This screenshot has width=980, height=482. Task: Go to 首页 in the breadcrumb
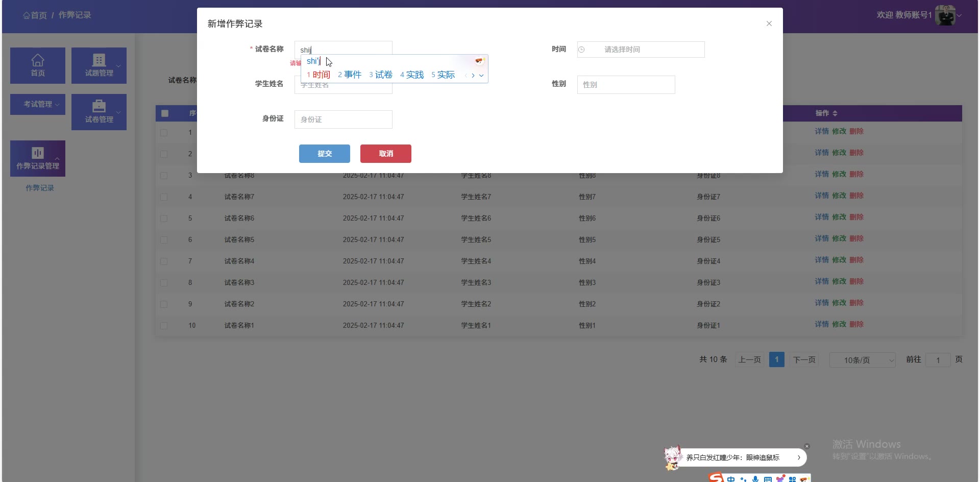[x=35, y=15]
